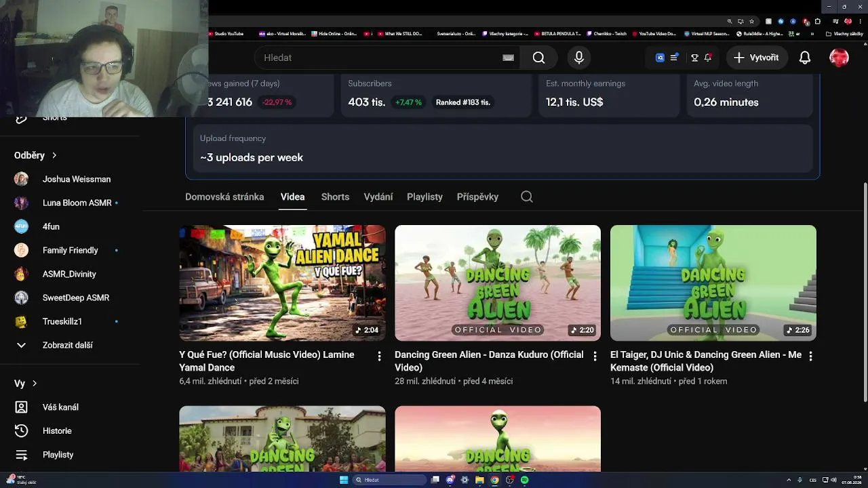868x488 pixels.
Task: Open Y Qué Fue video title link
Action: (267, 361)
